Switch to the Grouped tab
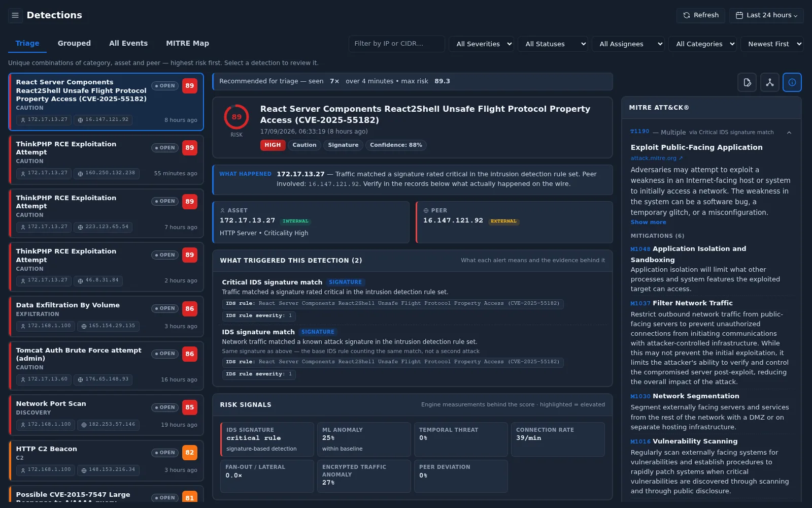The width and height of the screenshot is (812, 508). coord(74,44)
